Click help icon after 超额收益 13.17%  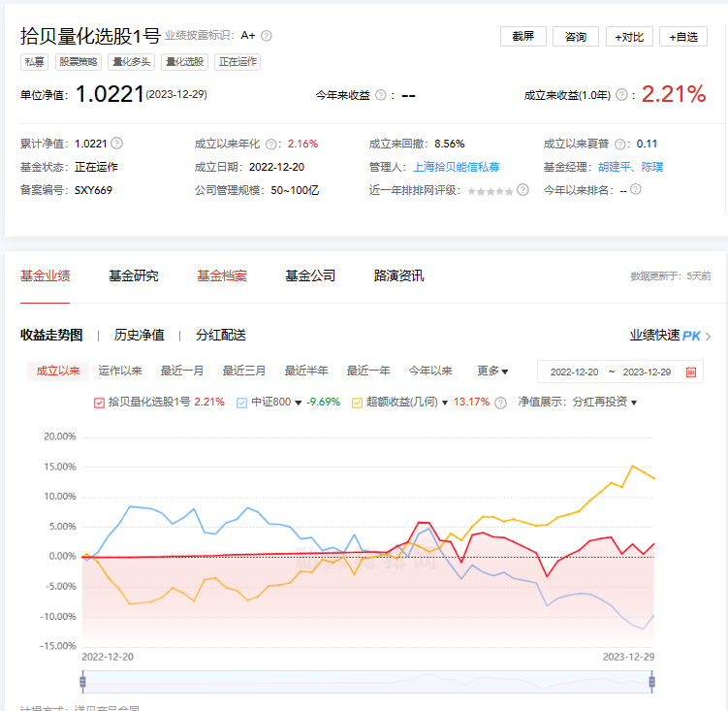click(x=500, y=403)
